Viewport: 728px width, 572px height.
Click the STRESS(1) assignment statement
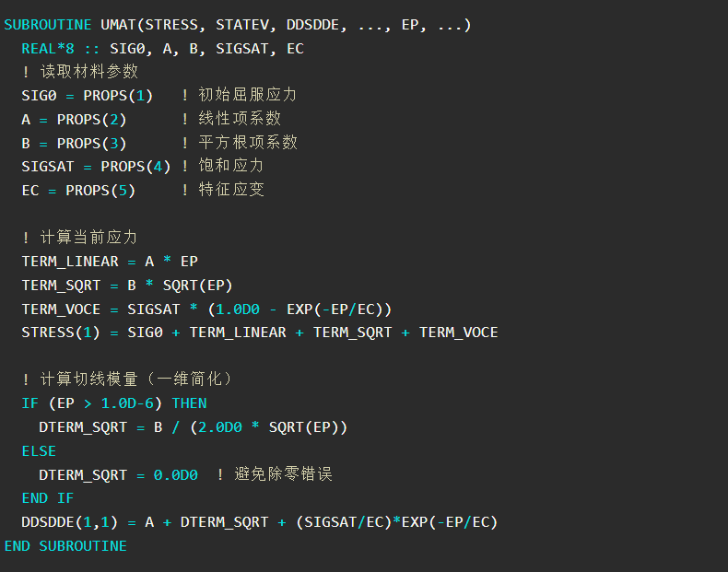(x=260, y=333)
